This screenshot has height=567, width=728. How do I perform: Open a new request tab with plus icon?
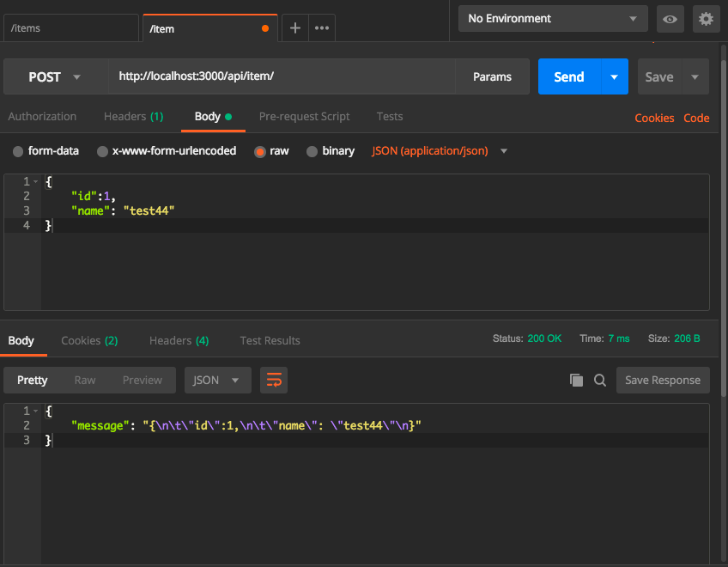coord(294,28)
